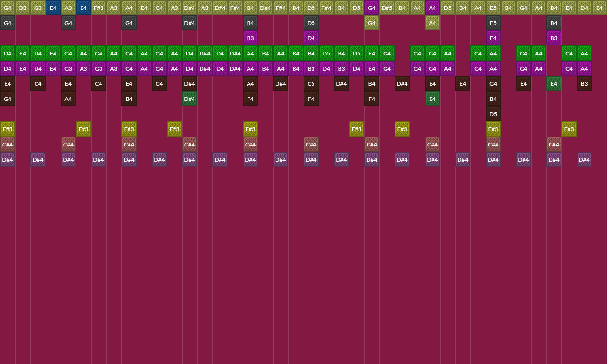
Task: Click the first blue E4 note block
Action: pyautogui.click(x=53, y=8)
